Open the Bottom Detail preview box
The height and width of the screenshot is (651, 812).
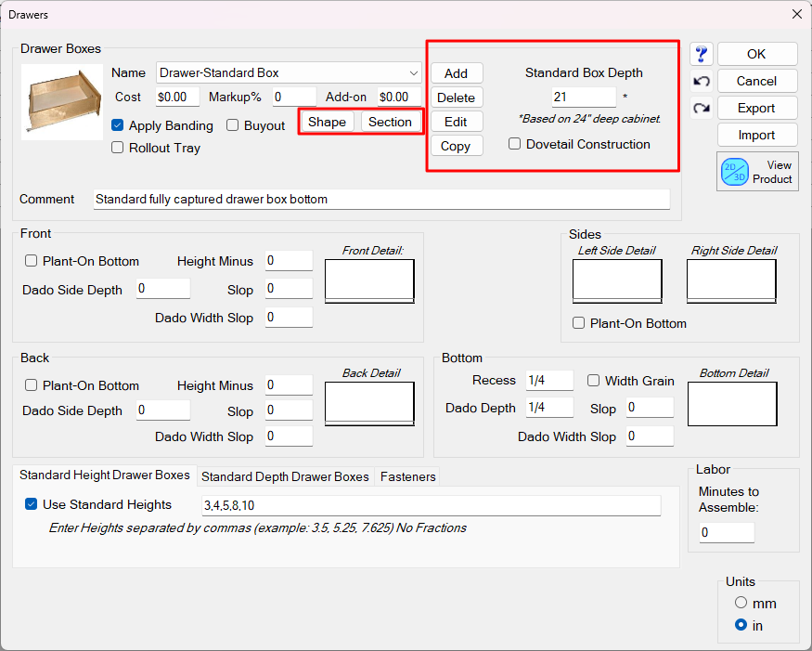pyautogui.click(x=731, y=403)
